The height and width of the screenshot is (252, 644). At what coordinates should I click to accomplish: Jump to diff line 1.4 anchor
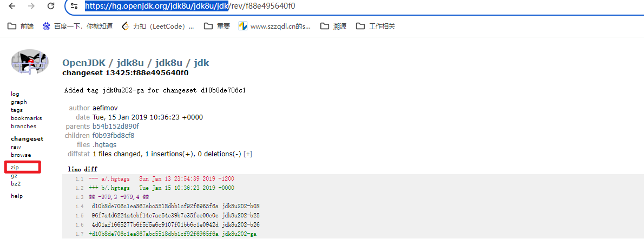coord(79,207)
